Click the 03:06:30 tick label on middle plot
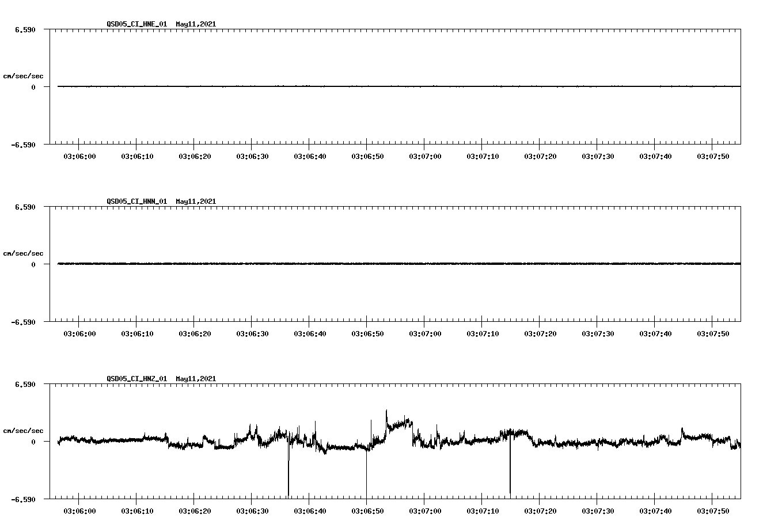782x532 pixels. coord(252,333)
